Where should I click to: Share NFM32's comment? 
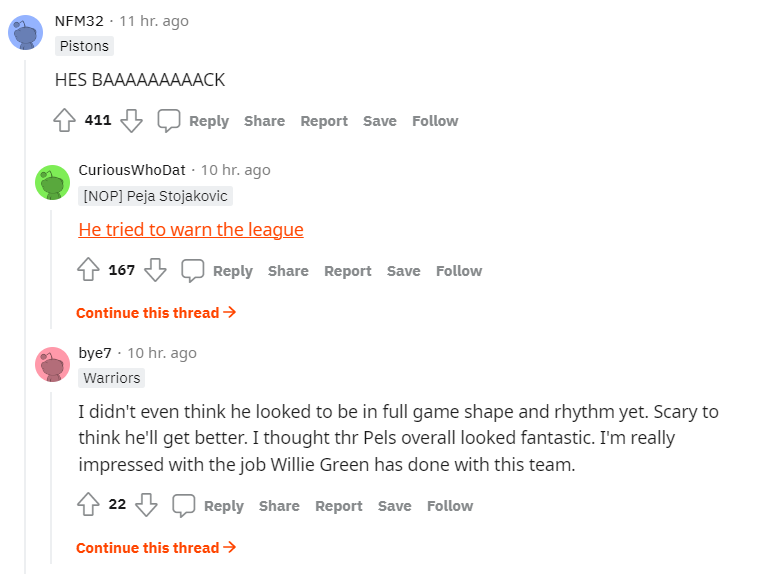point(264,121)
